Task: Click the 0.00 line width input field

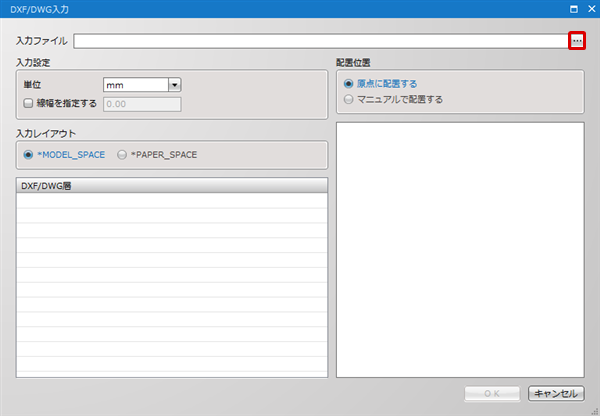Action: click(141, 103)
